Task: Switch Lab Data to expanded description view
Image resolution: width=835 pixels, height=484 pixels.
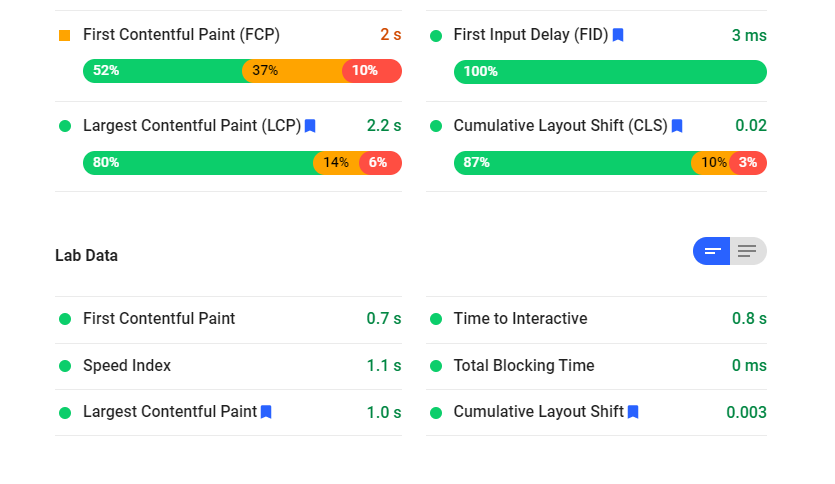Action: pos(748,251)
